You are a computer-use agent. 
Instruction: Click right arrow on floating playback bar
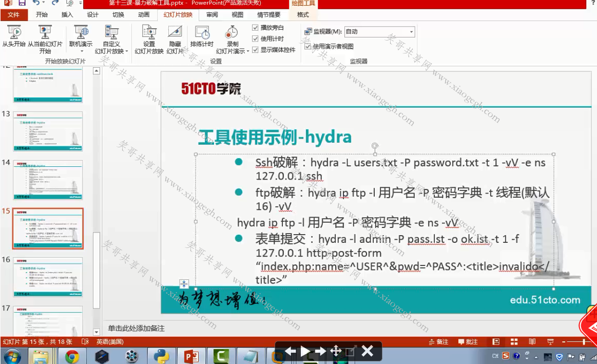(320, 351)
